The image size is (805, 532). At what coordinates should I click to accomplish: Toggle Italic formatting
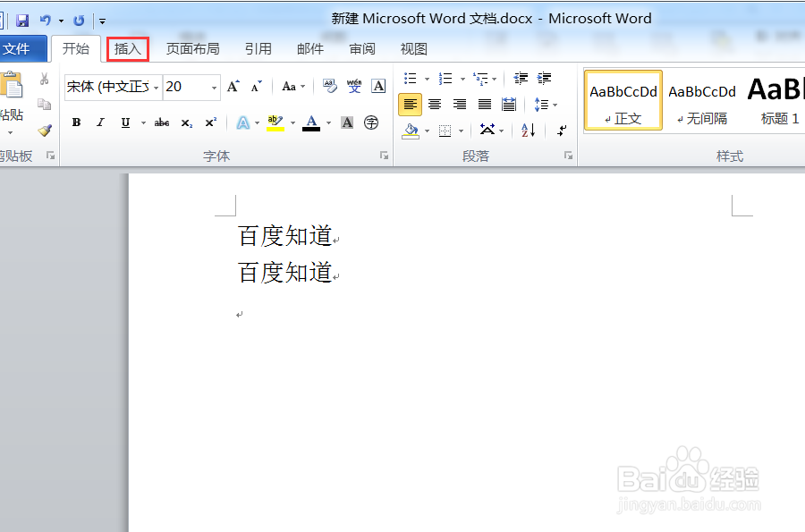[x=100, y=122]
